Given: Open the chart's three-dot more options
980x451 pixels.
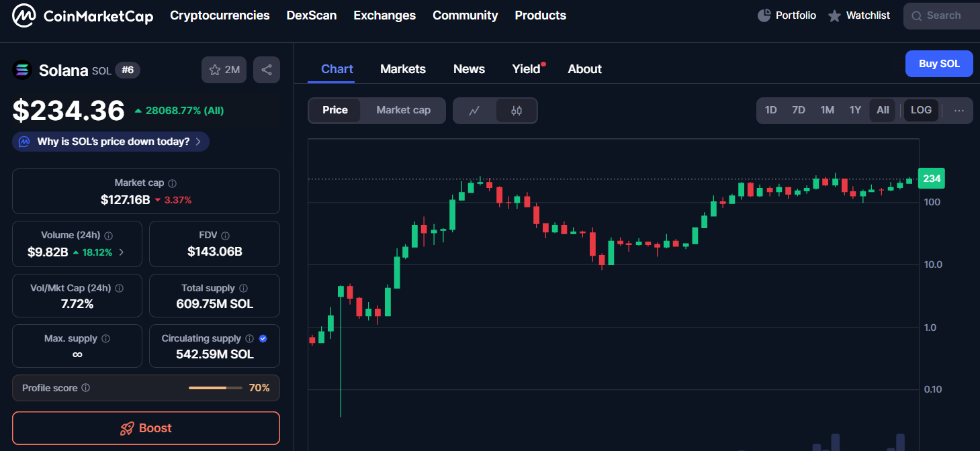Looking at the screenshot, I should (x=959, y=111).
